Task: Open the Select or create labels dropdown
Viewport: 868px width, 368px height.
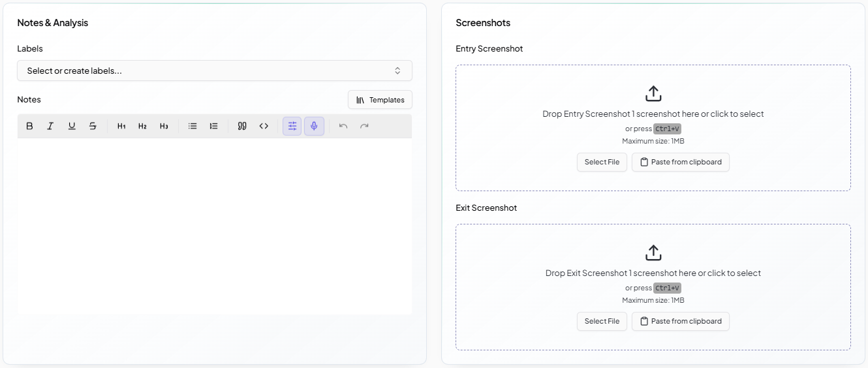Action: pos(215,70)
